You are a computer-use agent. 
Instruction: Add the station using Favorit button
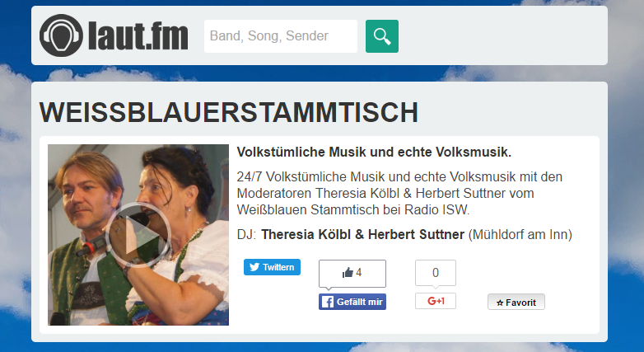516,302
